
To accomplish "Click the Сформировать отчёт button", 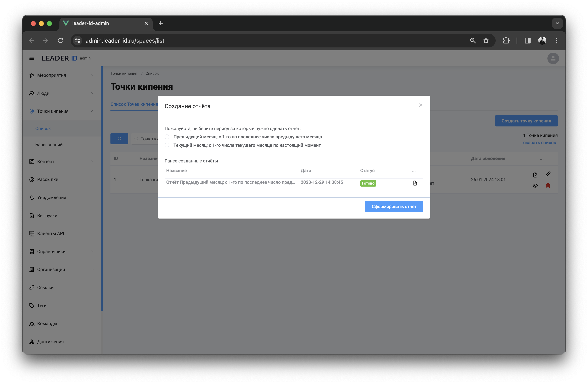I will tap(394, 206).
